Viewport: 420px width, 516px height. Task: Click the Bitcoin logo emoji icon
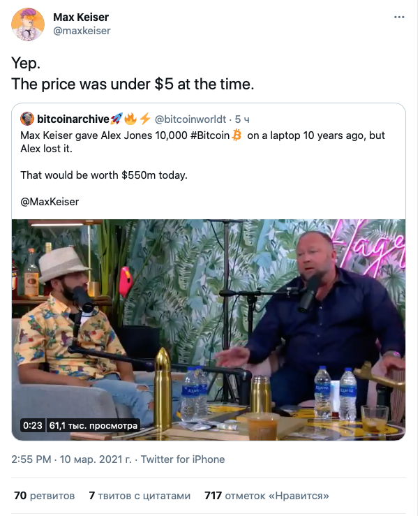(x=236, y=135)
